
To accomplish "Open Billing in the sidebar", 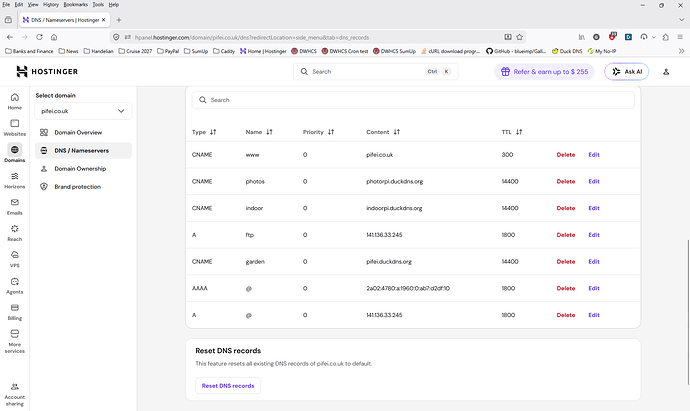I will click(15, 312).
